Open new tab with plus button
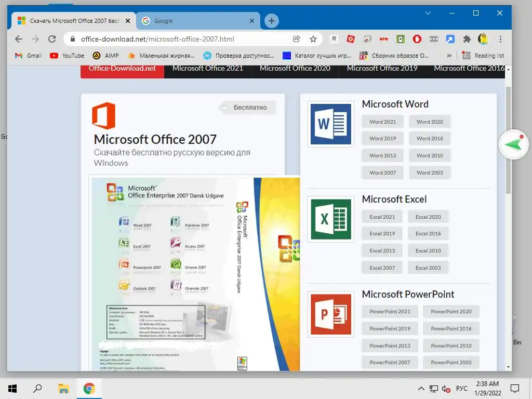Viewport: 532px width, 399px height. pos(271,21)
